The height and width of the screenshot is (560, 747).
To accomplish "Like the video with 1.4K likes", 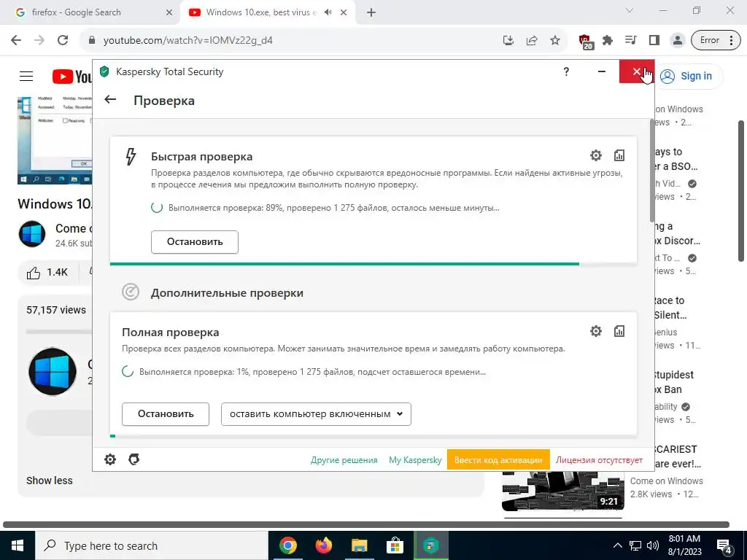I will [x=47, y=273].
